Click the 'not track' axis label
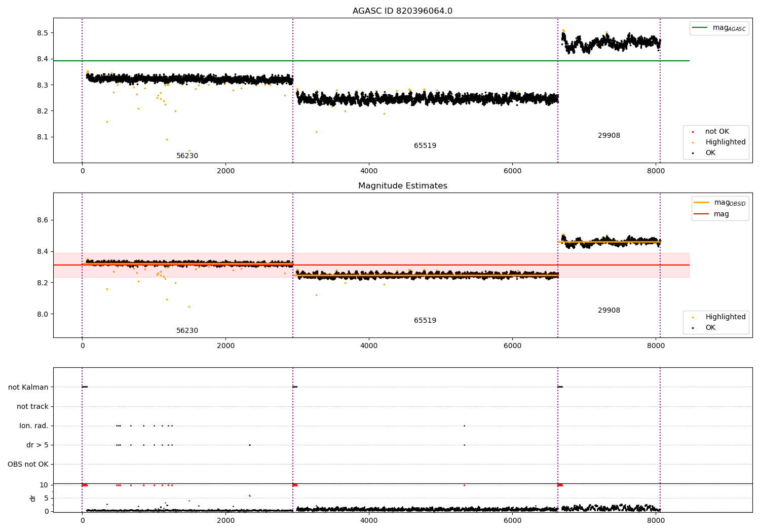Image resolution: width=760 pixels, height=532 pixels. pyautogui.click(x=32, y=407)
